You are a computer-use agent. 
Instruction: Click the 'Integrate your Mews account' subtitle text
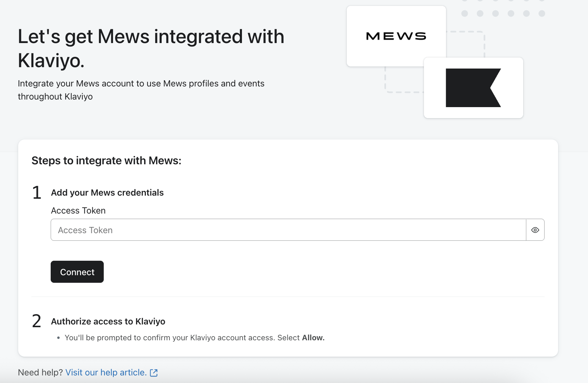141,90
